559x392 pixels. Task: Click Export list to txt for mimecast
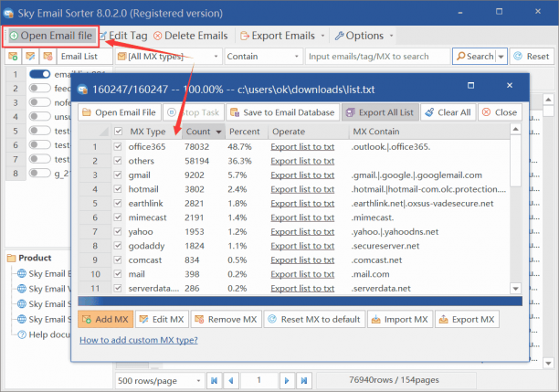point(302,217)
